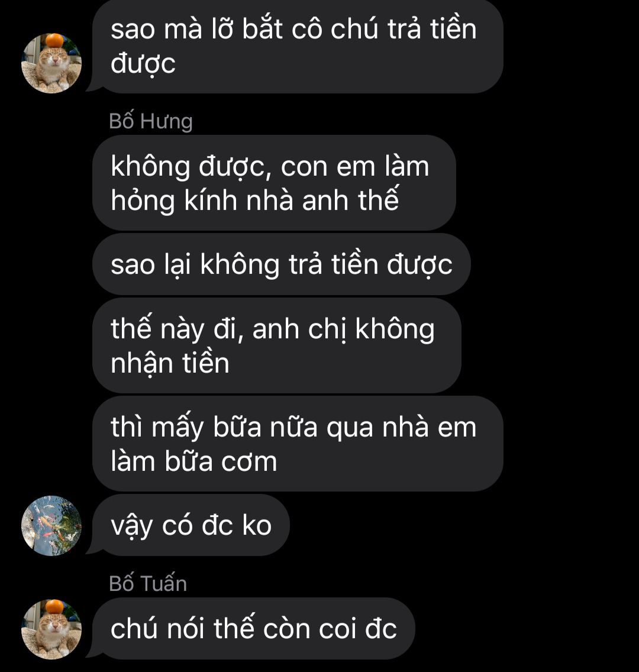Tap the koi fish pond avatar

[51, 526]
